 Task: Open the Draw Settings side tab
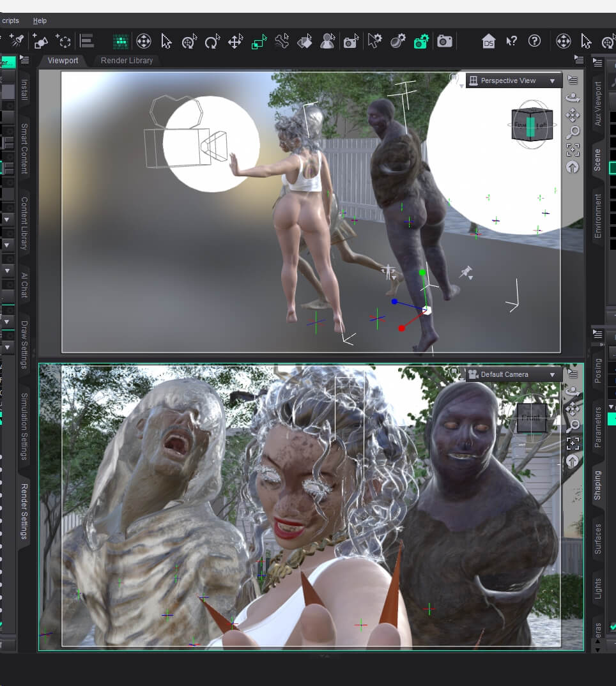[24, 345]
